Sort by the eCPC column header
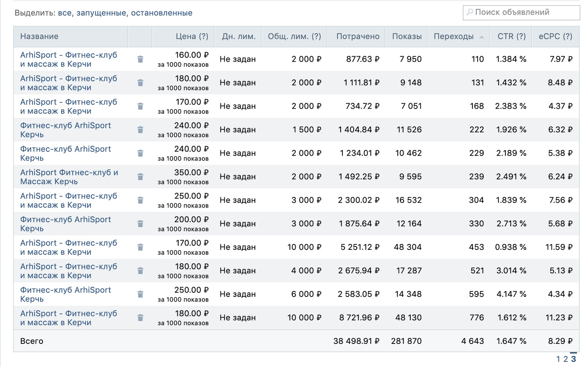This screenshot has width=588, height=367. (x=556, y=37)
